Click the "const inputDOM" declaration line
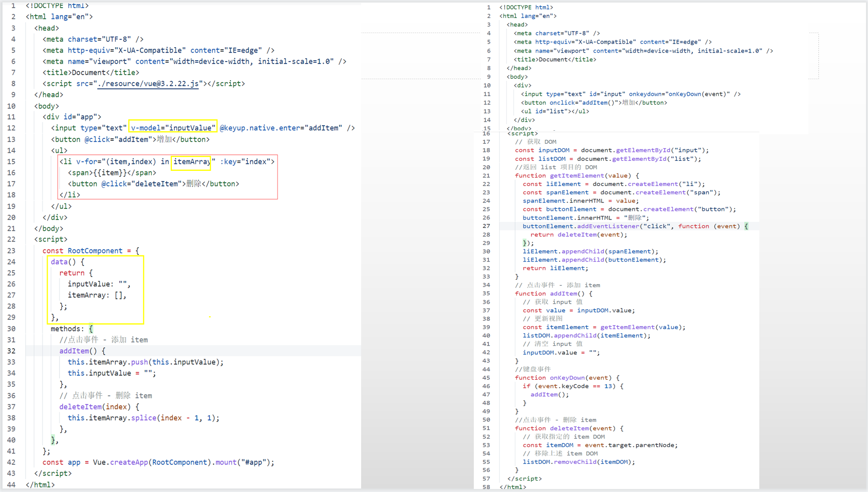Viewport: 868px width, 492px height. 612,150
